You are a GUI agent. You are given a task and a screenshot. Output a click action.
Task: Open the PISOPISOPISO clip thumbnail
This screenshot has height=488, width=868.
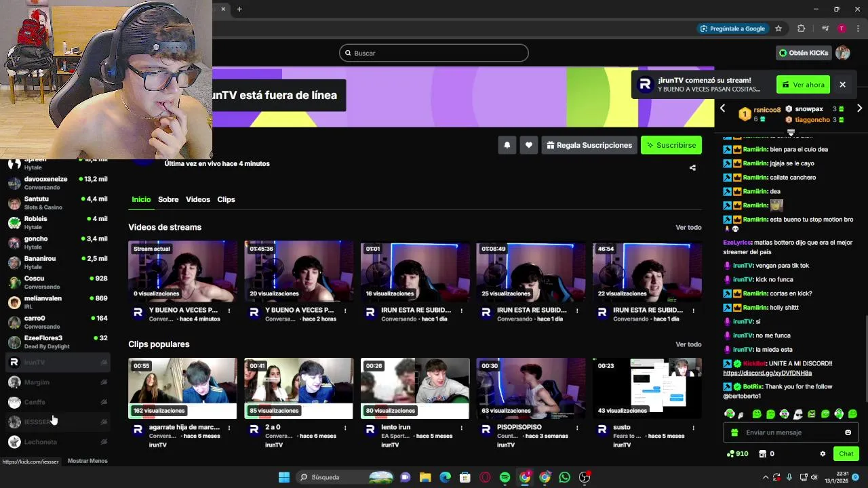(531, 388)
